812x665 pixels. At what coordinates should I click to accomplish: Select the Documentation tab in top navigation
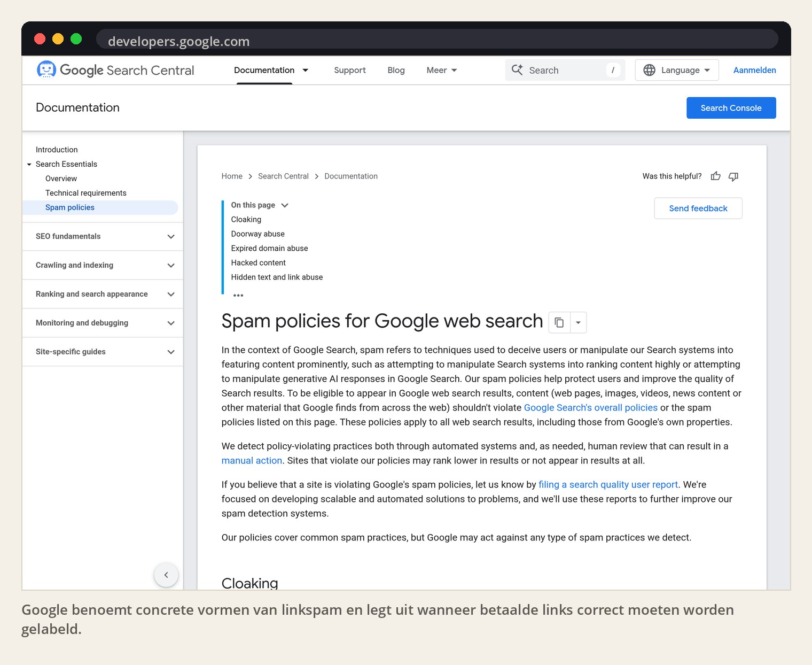[264, 70]
